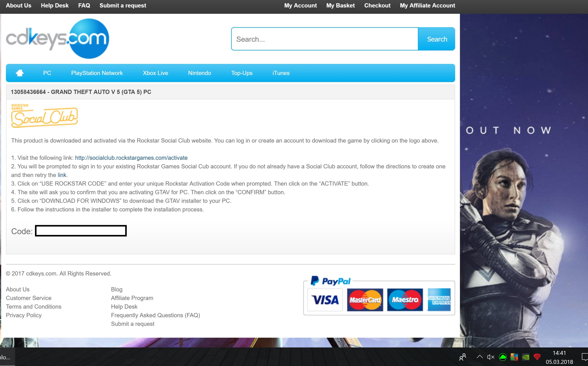Click the copyright '© 2017 cdkeys.com' text
The width and height of the screenshot is (588, 366).
(x=59, y=274)
